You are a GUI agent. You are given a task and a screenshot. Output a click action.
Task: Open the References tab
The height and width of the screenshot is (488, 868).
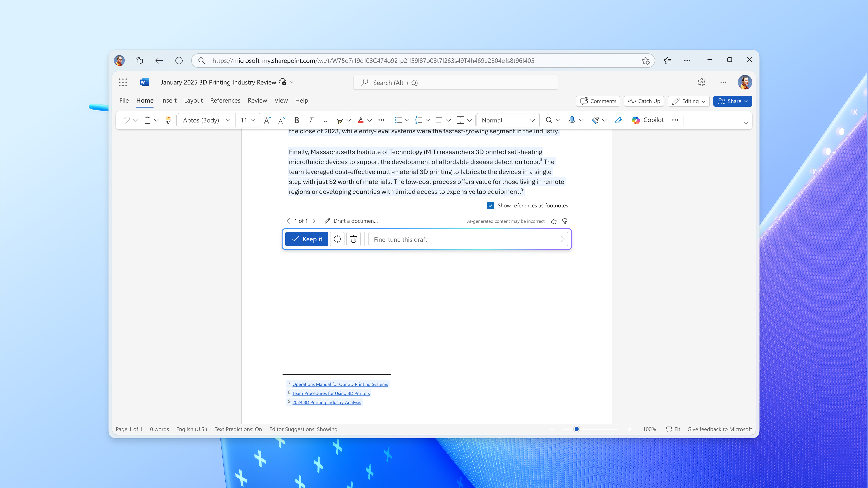click(x=225, y=100)
